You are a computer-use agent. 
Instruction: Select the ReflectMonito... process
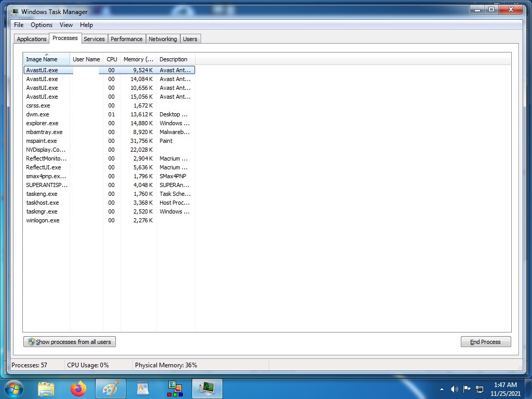pyautogui.click(x=109, y=158)
